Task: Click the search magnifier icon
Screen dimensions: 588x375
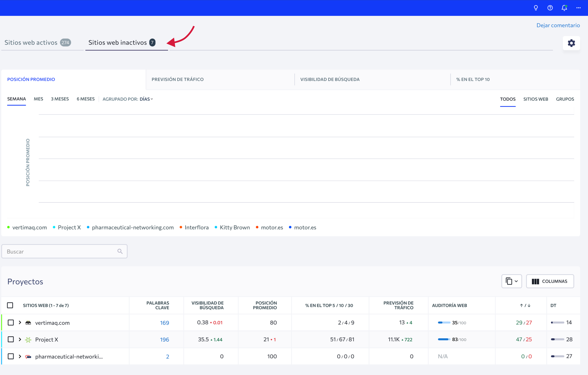Action: point(120,251)
